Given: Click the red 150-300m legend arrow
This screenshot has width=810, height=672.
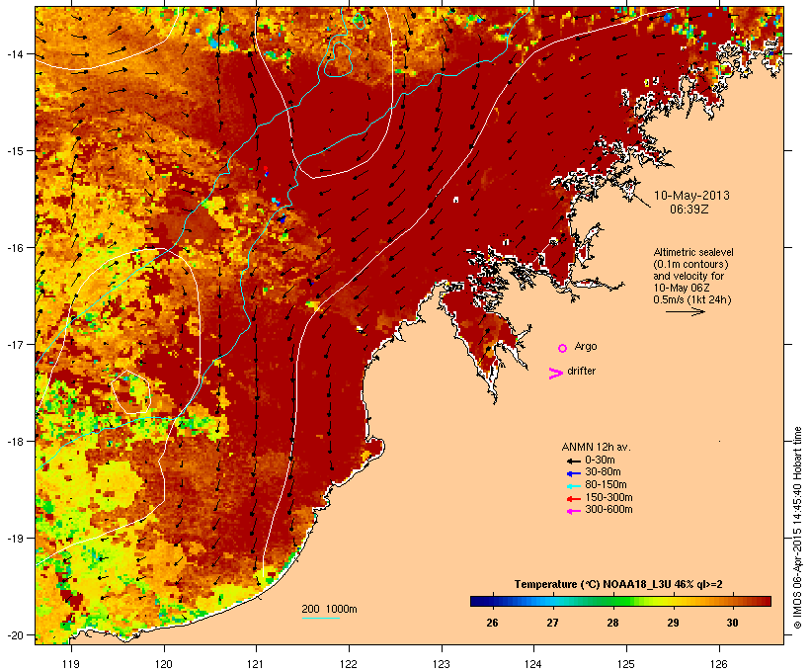Looking at the screenshot, I should tap(574, 499).
